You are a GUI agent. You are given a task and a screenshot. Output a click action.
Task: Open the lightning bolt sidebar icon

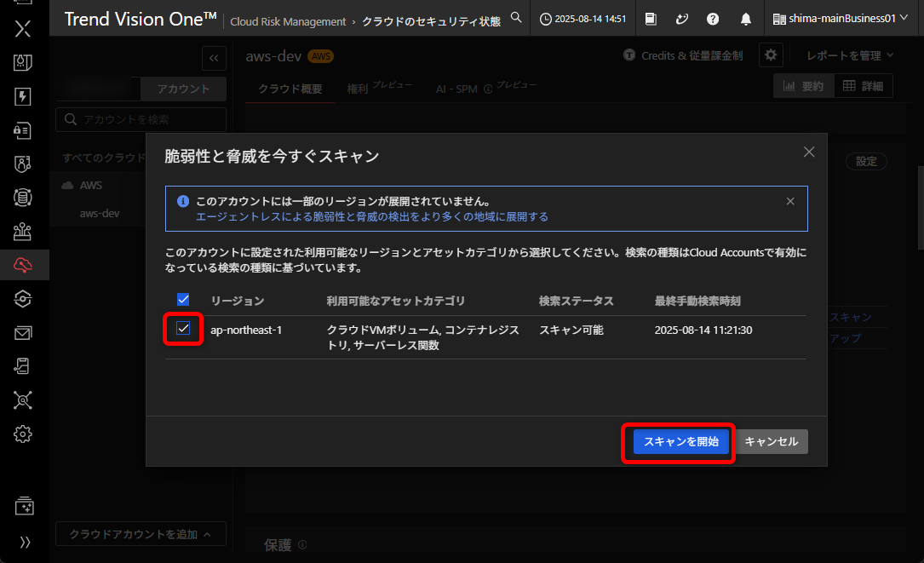(x=22, y=96)
